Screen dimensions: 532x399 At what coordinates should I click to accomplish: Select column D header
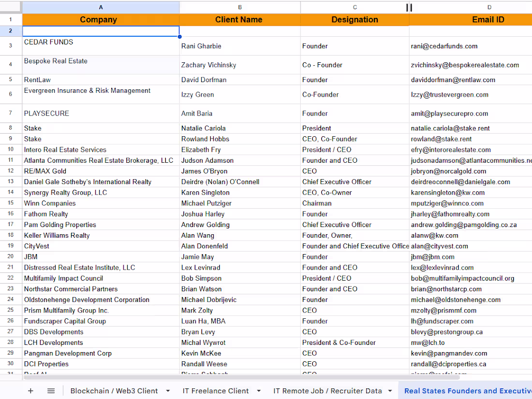489,7
